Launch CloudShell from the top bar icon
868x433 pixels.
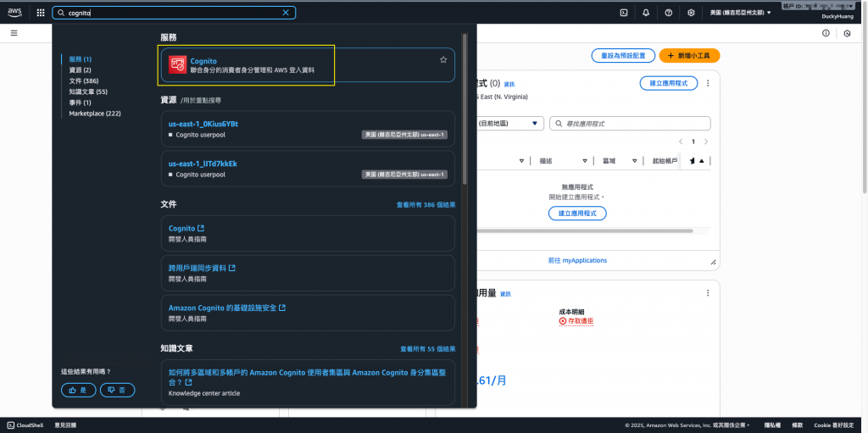(623, 13)
